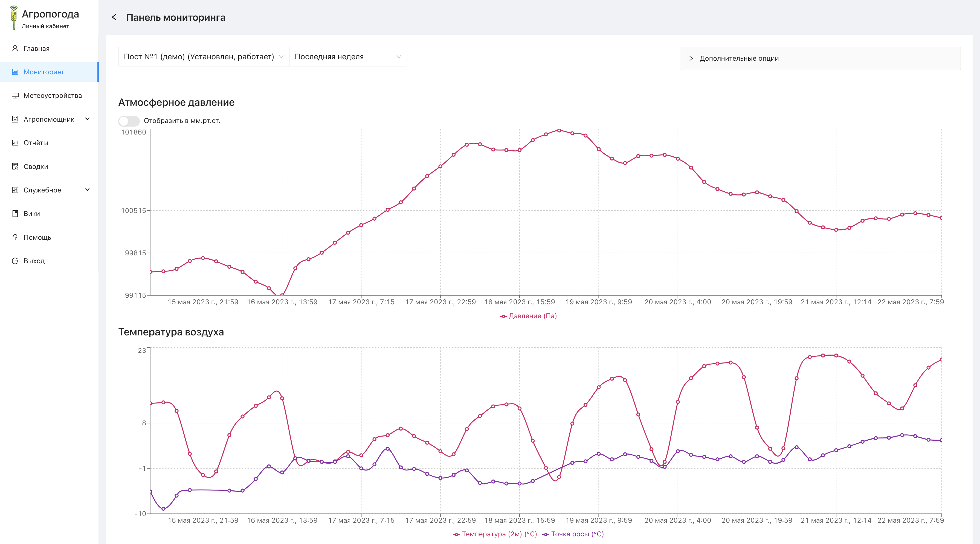This screenshot has height=544, width=980.
Task: Expand the Служебное submenu chevron
Action: coord(88,190)
